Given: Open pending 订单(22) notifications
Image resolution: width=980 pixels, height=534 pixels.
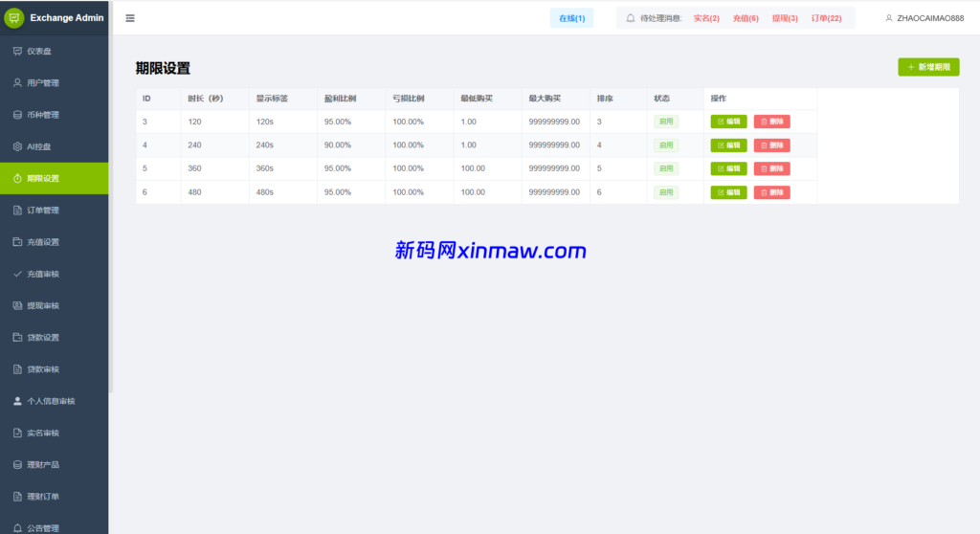Looking at the screenshot, I should tap(826, 18).
